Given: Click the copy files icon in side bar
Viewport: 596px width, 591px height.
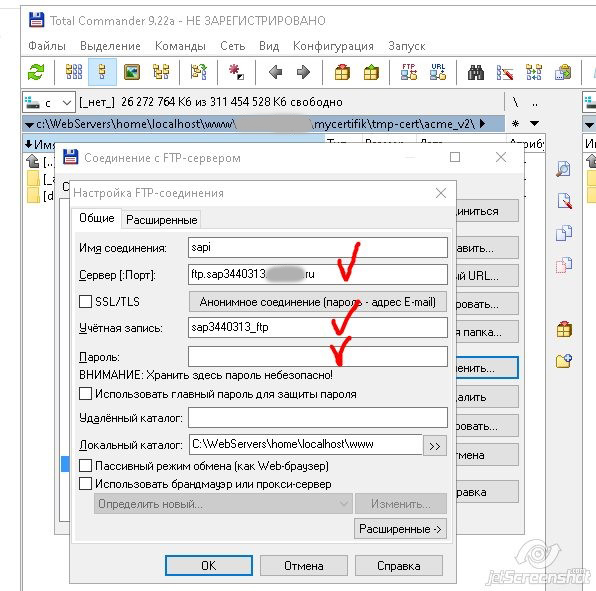Looking at the screenshot, I should click(564, 233).
